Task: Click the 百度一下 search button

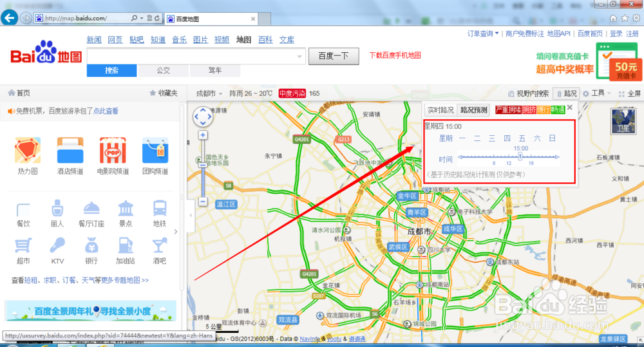Action: (334, 56)
